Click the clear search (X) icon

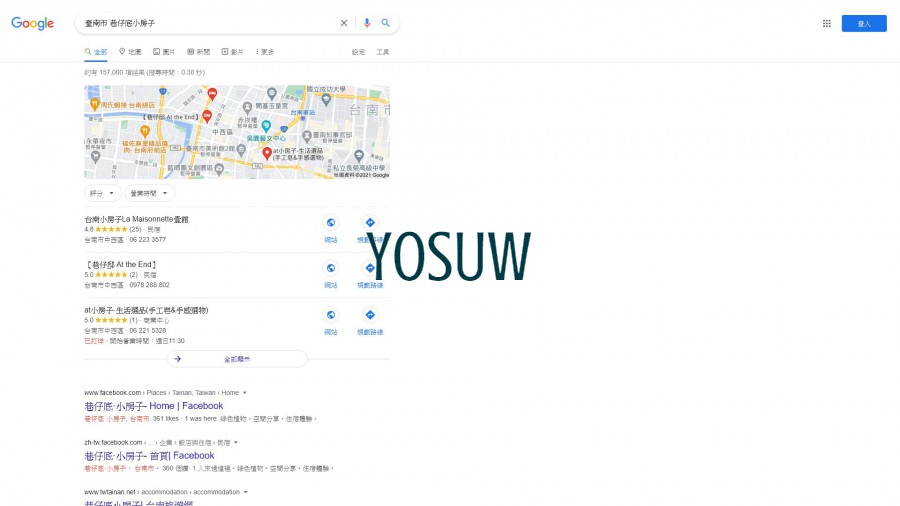click(344, 23)
